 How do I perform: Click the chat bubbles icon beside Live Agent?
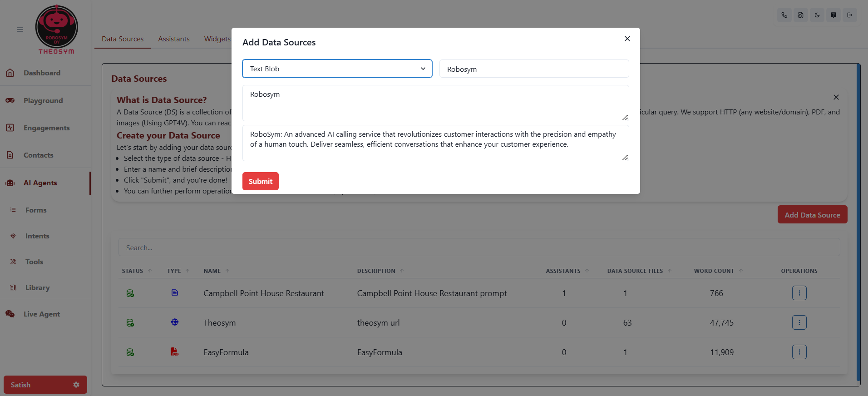click(10, 314)
